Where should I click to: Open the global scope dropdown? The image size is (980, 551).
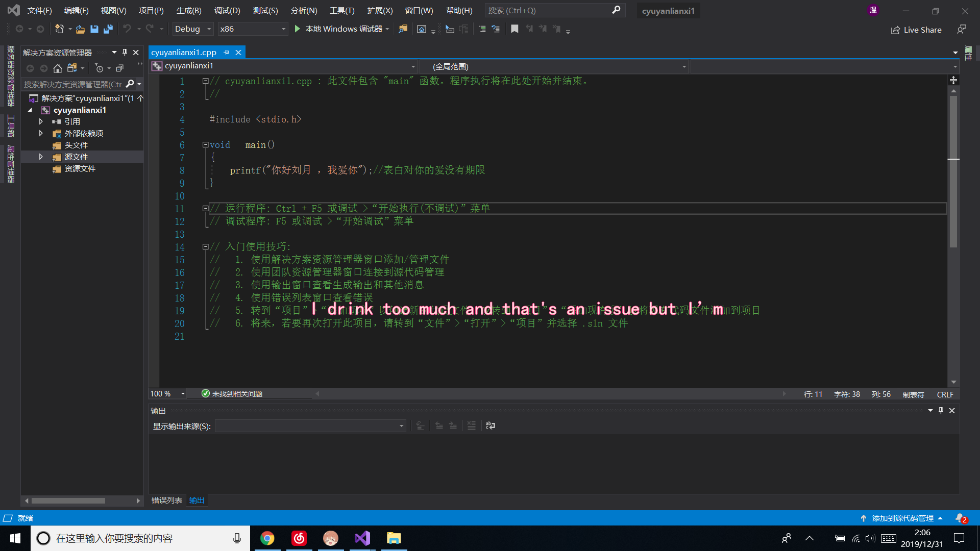tap(554, 66)
